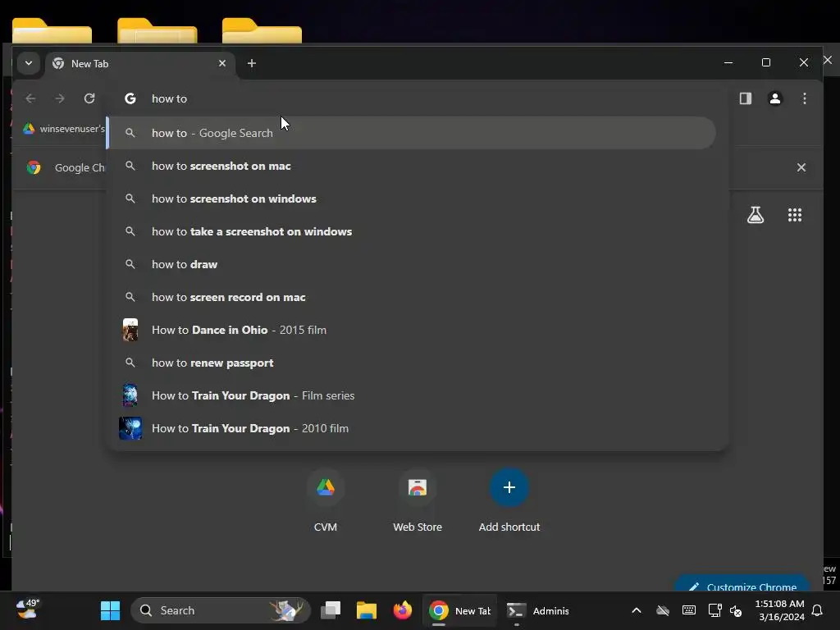
Task: Go forward using the forward arrow
Action: (x=60, y=98)
